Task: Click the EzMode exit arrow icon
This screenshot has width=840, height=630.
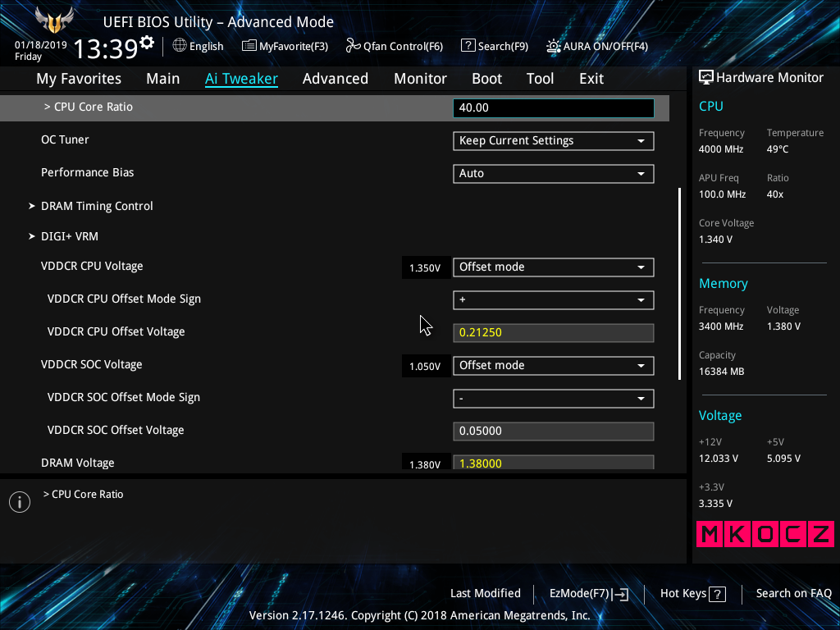Action: coord(620,594)
